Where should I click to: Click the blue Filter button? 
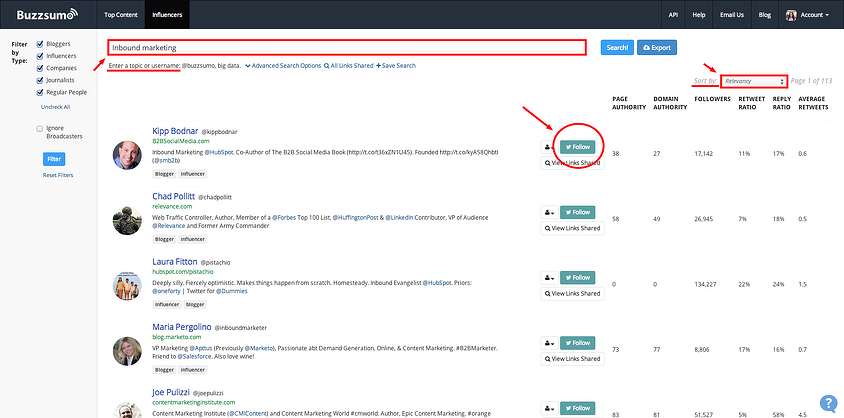coord(54,159)
